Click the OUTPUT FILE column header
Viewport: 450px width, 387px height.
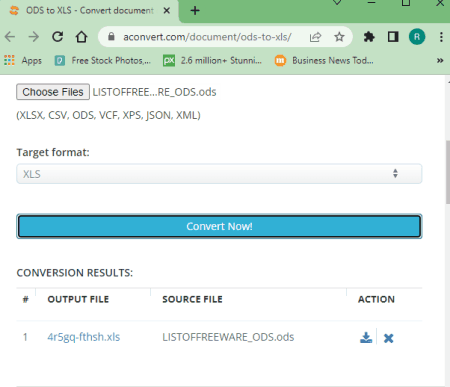[x=78, y=299]
